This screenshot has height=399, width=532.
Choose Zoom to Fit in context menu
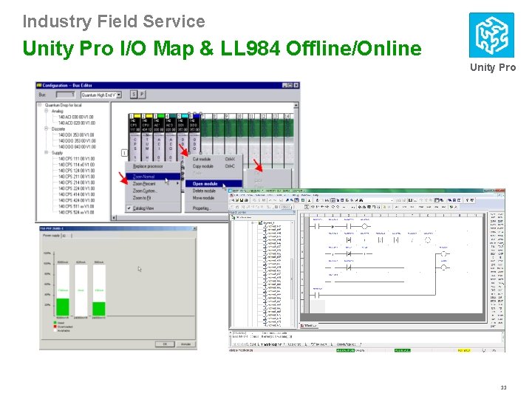pos(153,198)
